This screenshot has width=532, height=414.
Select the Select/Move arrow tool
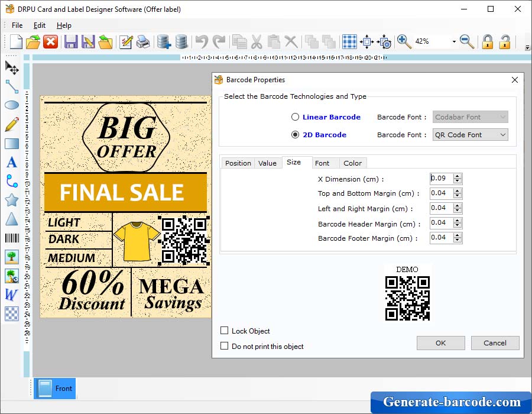tap(12, 67)
